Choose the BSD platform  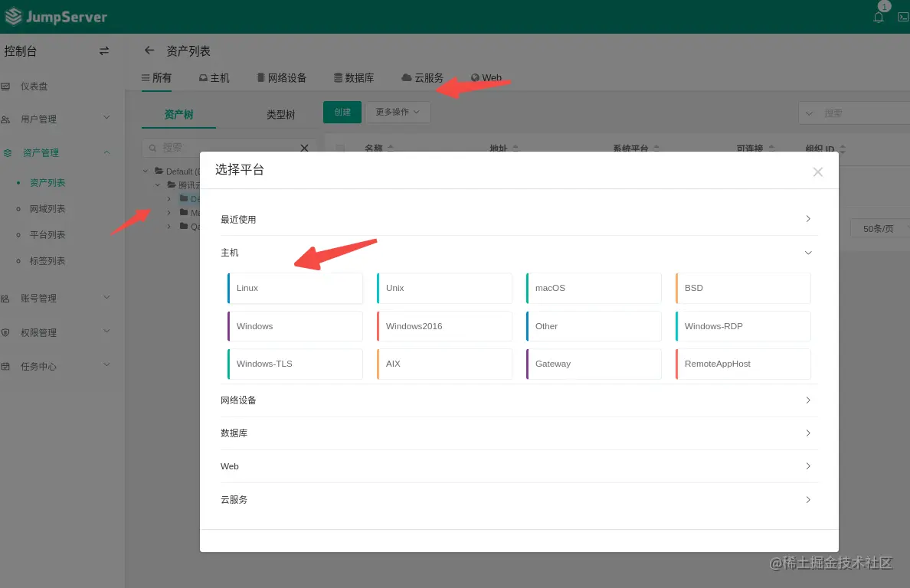pos(743,288)
